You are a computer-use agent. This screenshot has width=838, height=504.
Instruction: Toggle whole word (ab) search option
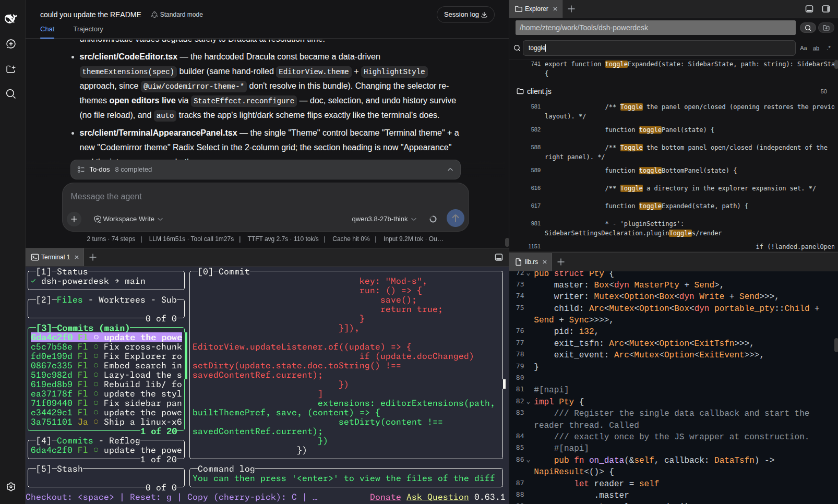tap(816, 48)
